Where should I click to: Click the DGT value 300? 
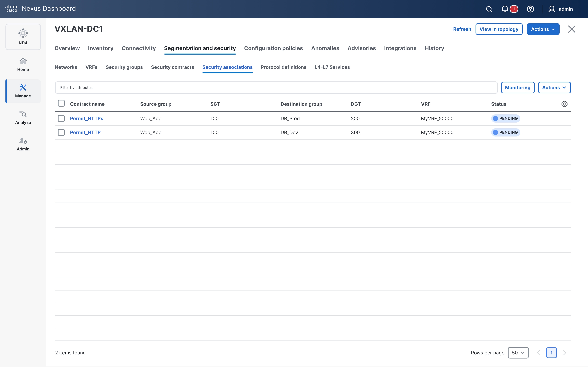(355, 132)
